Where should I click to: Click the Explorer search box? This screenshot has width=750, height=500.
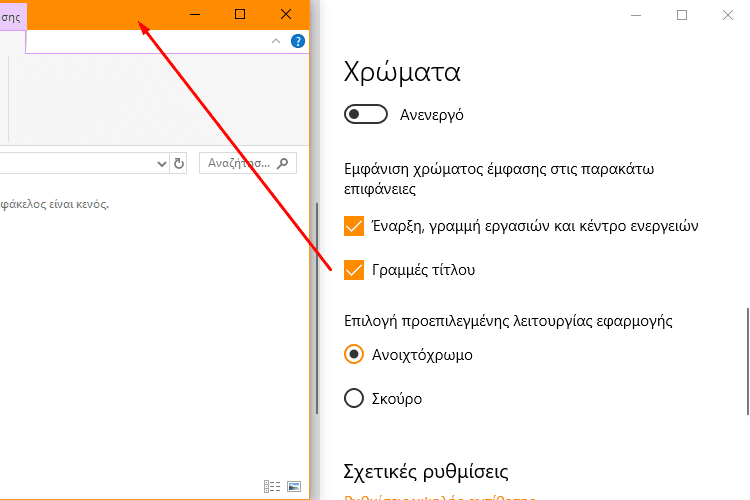[x=248, y=163]
